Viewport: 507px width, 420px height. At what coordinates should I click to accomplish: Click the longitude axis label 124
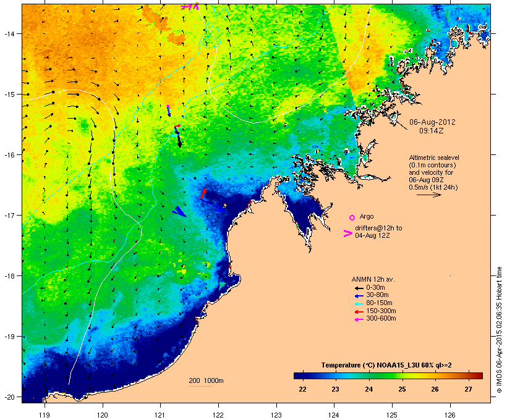[x=334, y=414]
